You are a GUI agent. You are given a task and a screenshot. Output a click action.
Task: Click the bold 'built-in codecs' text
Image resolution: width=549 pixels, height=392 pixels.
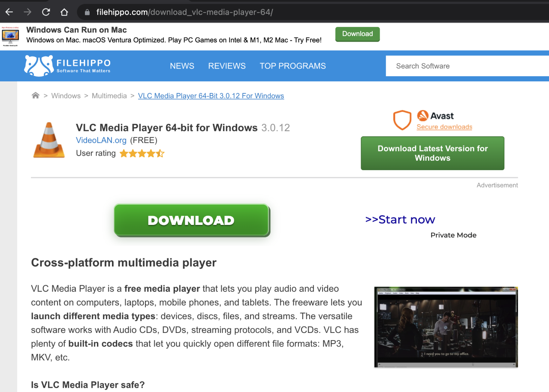click(101, 344)
